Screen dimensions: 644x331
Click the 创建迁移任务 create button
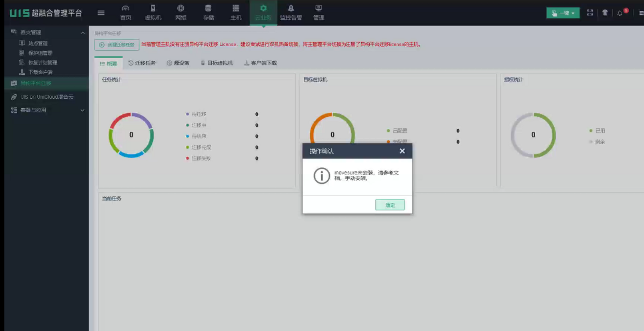[117, 45]
